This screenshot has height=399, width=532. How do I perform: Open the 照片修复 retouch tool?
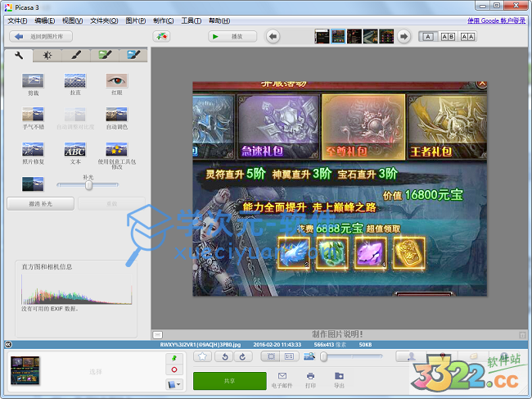click(x=33, y=149)
